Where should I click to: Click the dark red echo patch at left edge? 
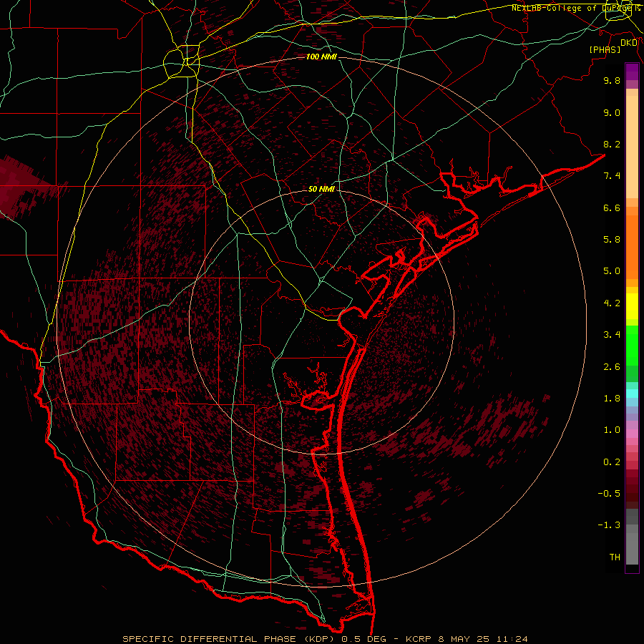coord(23,187)
